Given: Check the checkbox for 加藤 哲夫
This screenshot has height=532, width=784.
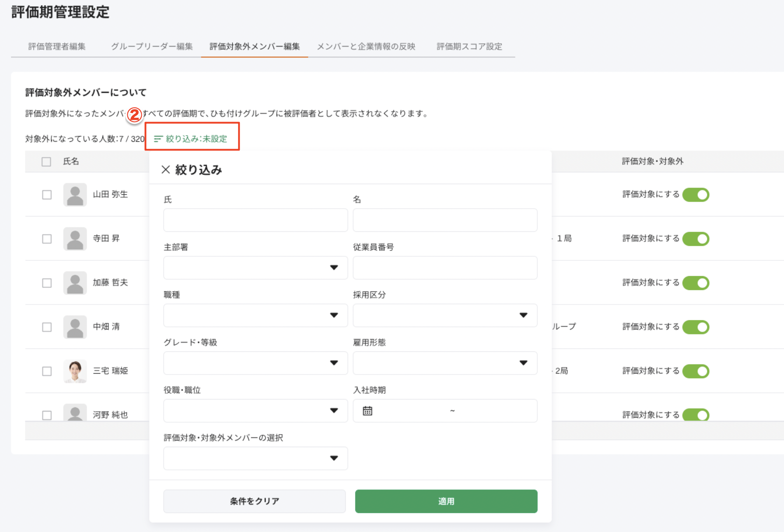Looking at the screenshot, I should [x=47, y=283].
